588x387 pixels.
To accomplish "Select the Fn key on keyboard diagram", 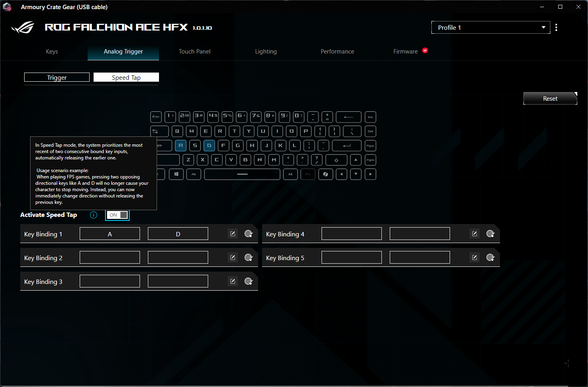I will pos(308,174).
